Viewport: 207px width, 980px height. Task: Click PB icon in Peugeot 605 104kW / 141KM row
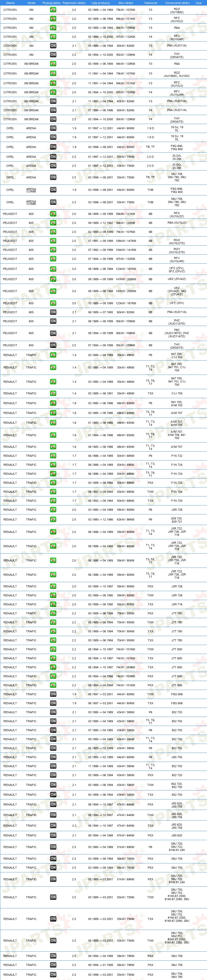click(x=53, y=250)
